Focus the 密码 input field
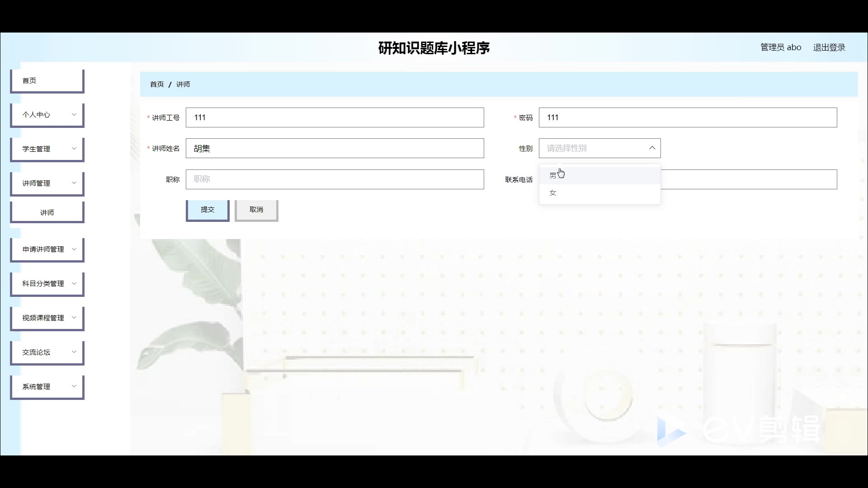Screen dimensions: 868x488 [688, 117]
